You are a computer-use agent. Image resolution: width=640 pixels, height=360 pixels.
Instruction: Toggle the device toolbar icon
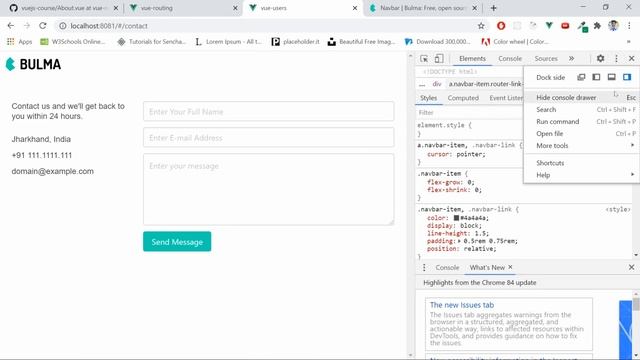click(x=439, y=59)
